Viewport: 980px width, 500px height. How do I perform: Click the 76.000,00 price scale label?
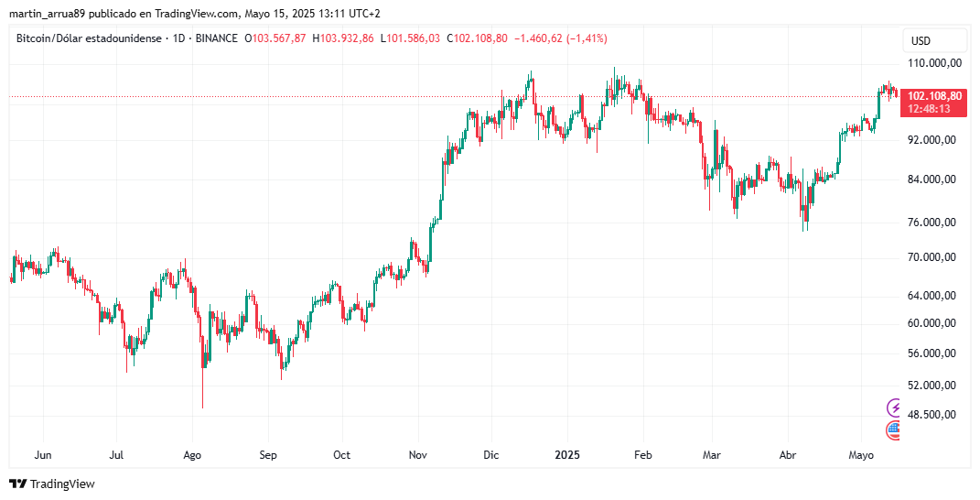(932, 223)
